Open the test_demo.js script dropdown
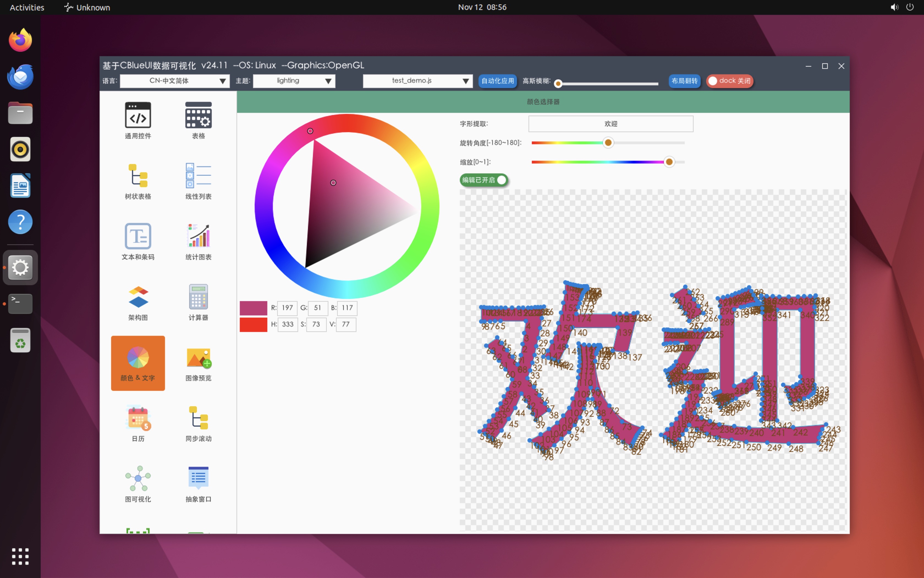Screen dimensions: 924x578 point(418,81)
